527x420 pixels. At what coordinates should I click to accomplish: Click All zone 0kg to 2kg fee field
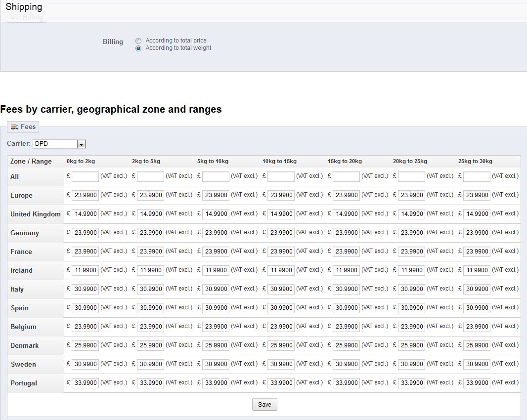click(85, 176)
